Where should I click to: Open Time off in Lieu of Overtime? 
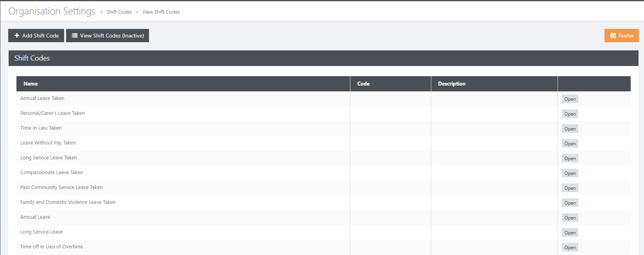pyautogui.click(x=570, y=248)
